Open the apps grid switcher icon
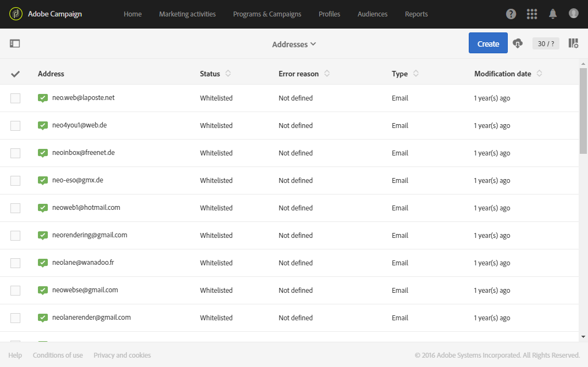Screen dimensions: 588x367 click(x=532, y=14)
